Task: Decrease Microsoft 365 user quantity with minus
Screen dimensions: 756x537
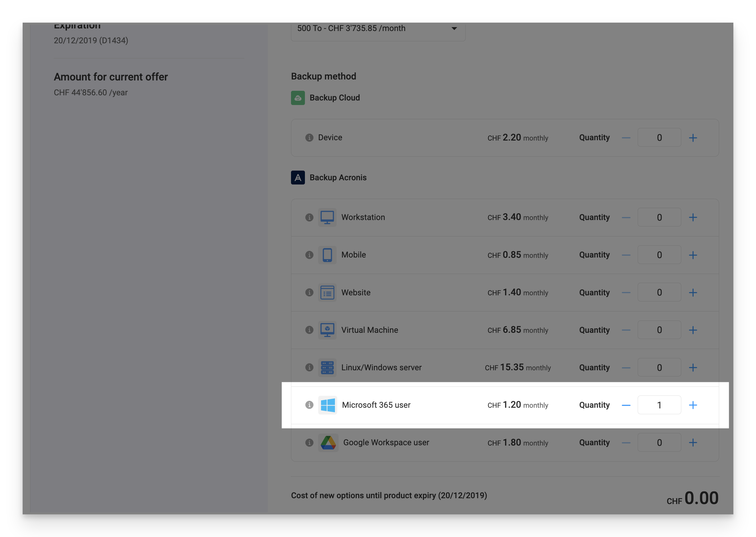Action: 626,405
